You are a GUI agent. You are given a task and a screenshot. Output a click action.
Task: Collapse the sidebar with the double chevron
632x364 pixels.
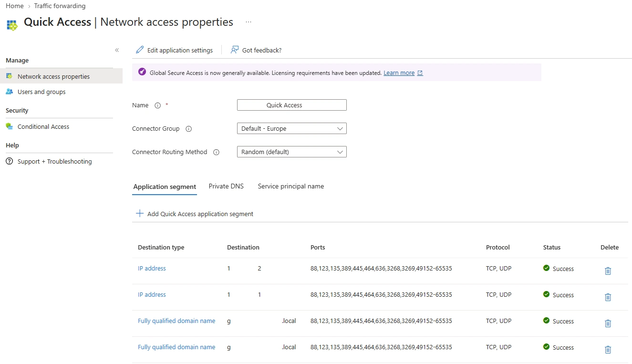pos(117,50)
